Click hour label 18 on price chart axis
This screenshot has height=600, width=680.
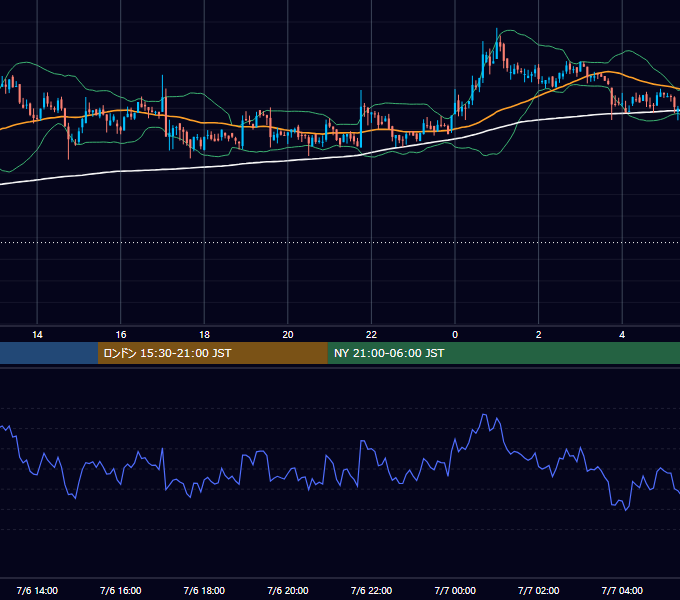pos(204,335)
